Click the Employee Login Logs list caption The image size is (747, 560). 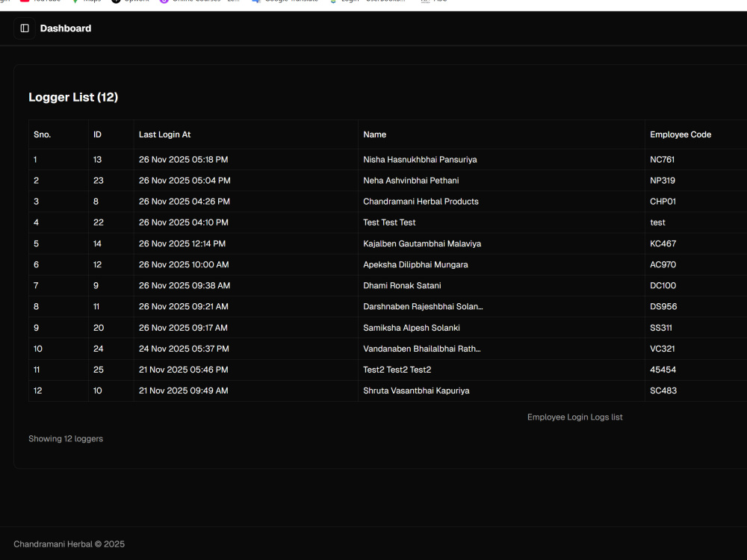574,417
